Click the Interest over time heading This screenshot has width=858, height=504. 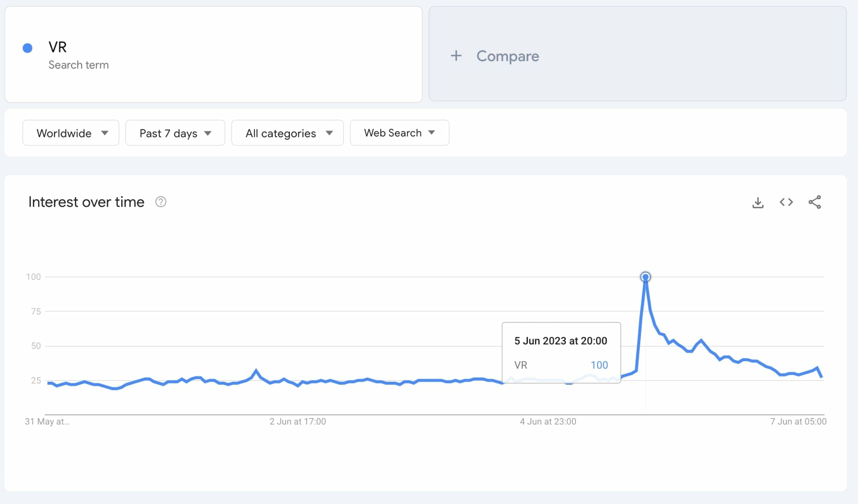click(86, 202)
